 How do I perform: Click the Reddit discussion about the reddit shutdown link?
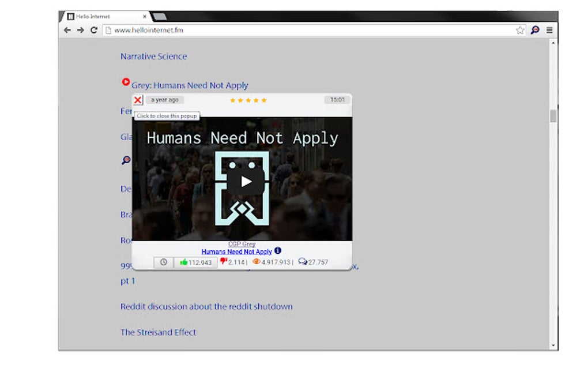click(205, 306)
